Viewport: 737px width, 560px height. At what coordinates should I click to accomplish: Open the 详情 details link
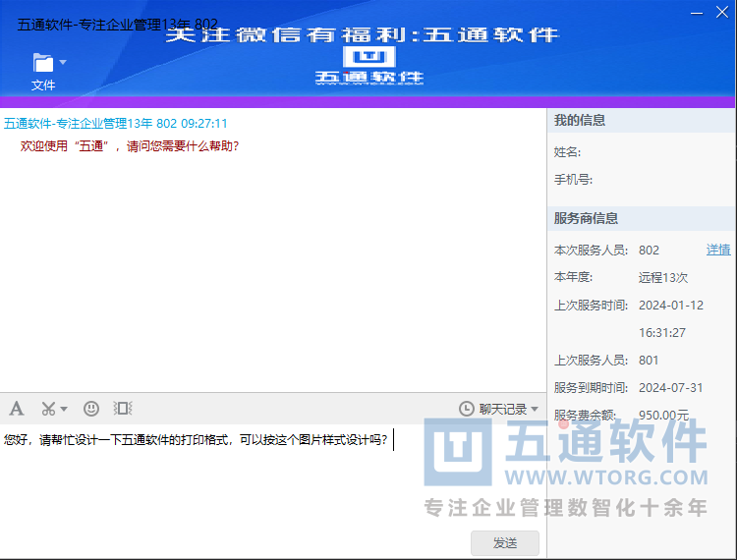click(718, 250)
